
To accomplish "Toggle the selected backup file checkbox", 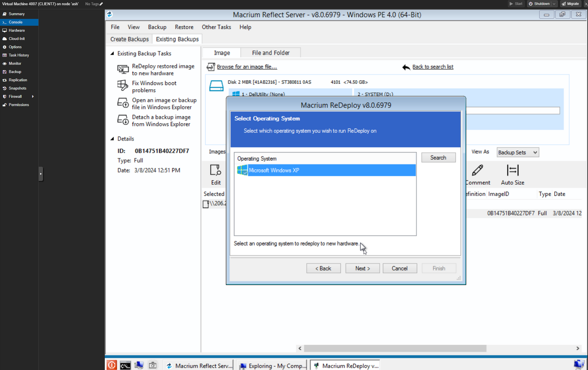I will (x=206, y=204).
